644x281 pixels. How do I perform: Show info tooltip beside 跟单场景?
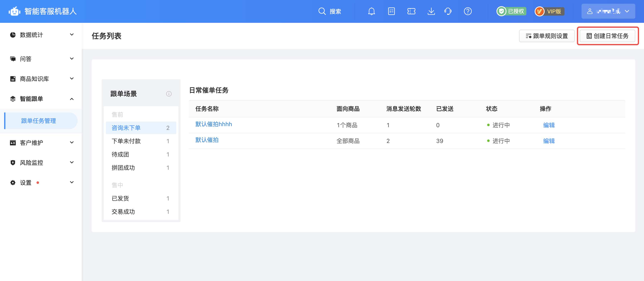pyautogui.click(x=169, y=94)
